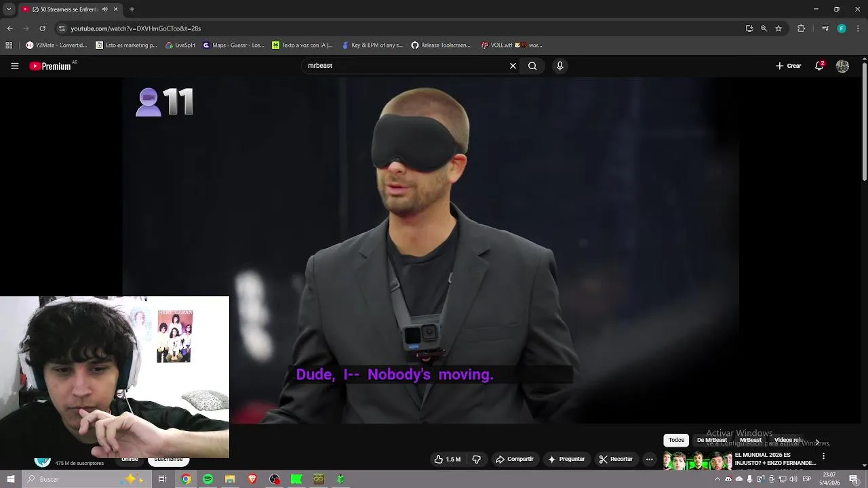Open Brave browser from taskbar
Image resolution: width=868 pixels, height=488 pixels.
click(x=252, y=479)
